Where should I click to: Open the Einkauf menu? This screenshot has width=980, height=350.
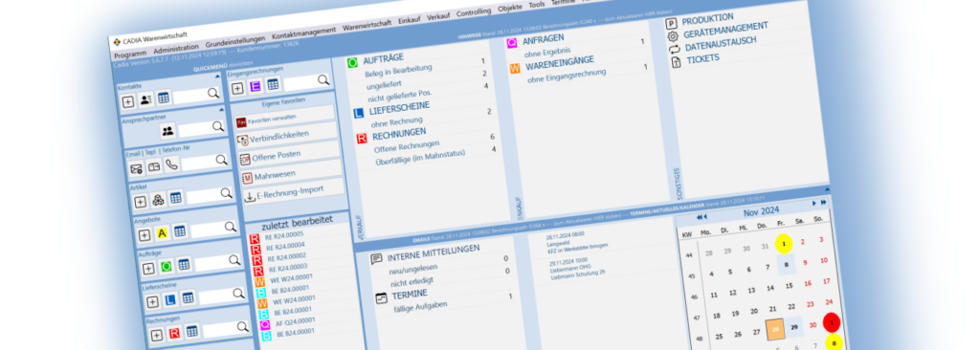[410, 21]
